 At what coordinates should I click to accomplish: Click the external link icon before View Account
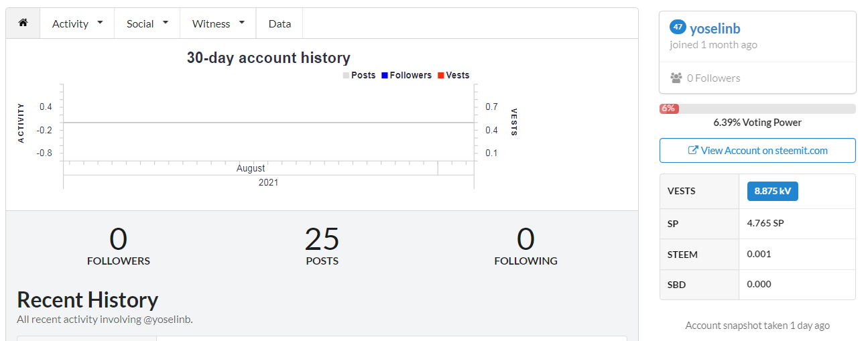693,150
